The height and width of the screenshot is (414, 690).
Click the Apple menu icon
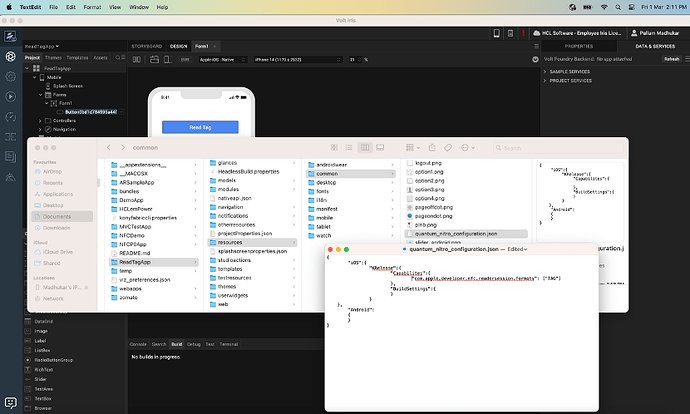(x=8, y=6)
